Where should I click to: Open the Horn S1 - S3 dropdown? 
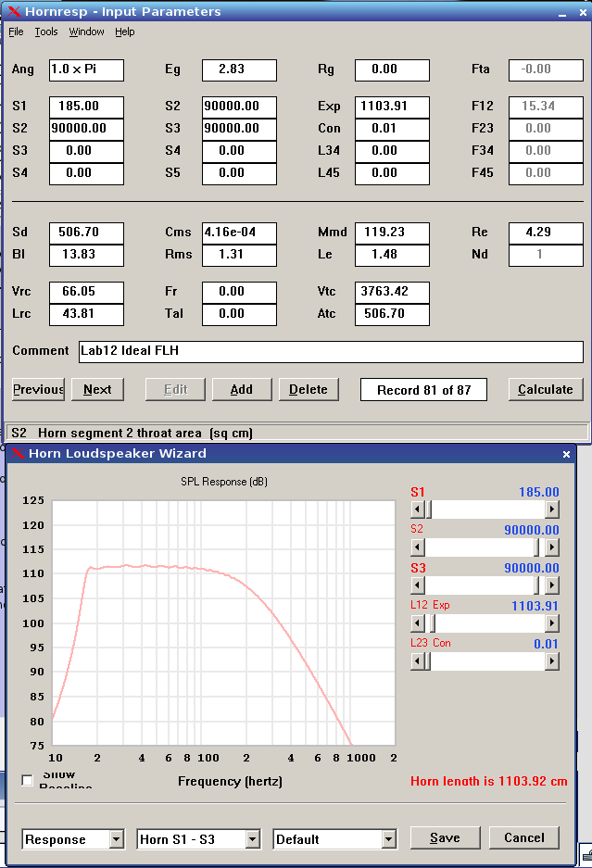point(198,839)
